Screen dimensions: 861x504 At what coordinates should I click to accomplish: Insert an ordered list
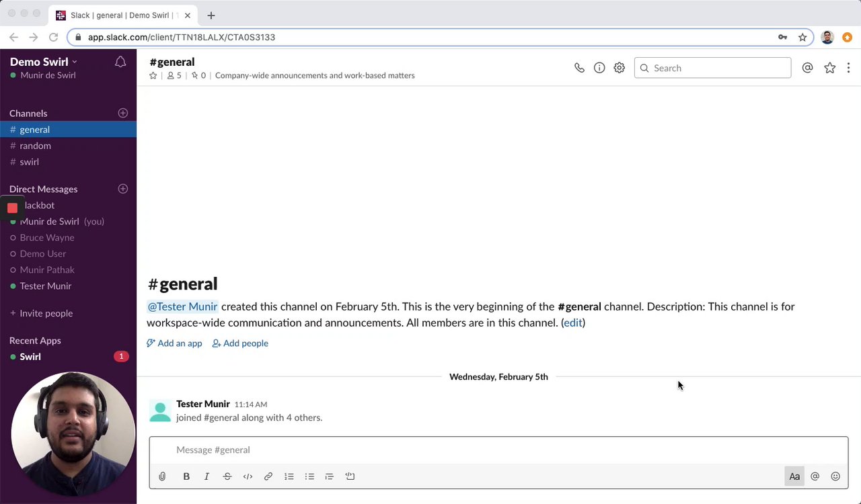289,476
